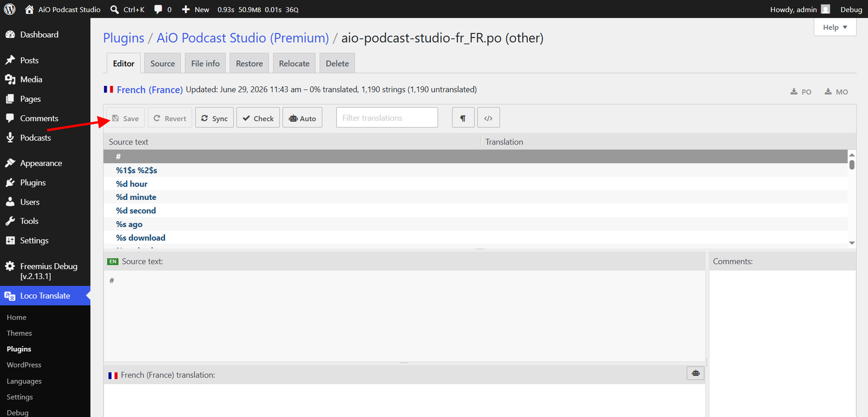Download the MO file
Viewport: 868px width, 417px height.
[x=836, y=92]
